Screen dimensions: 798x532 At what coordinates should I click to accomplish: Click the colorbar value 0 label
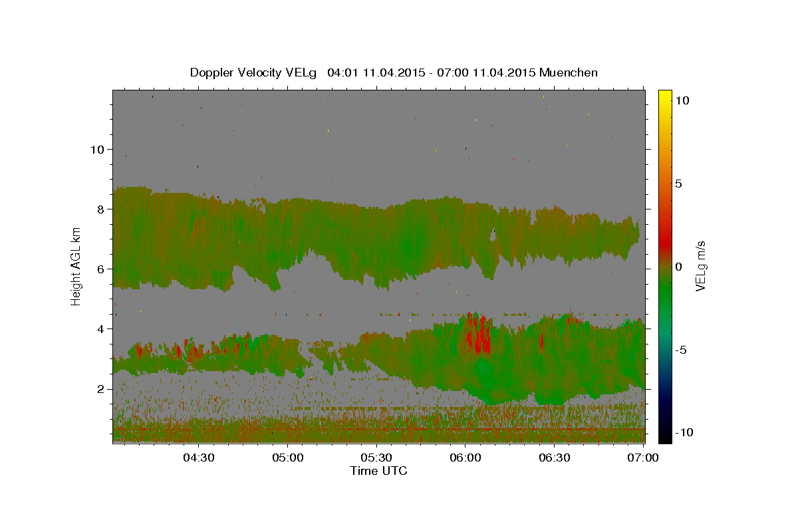pyautogui.click(x=679, y=267)
